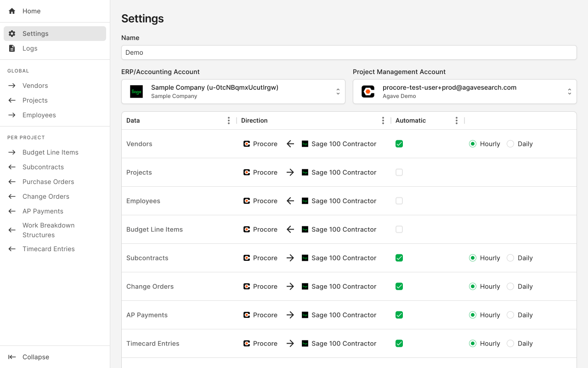Open the Direction column options menu
588x368 pixels.
click(383, 121)
